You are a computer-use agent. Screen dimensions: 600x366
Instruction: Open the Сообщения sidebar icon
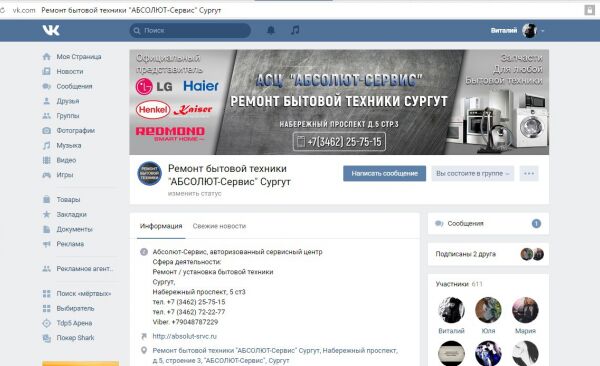point(46,86)
